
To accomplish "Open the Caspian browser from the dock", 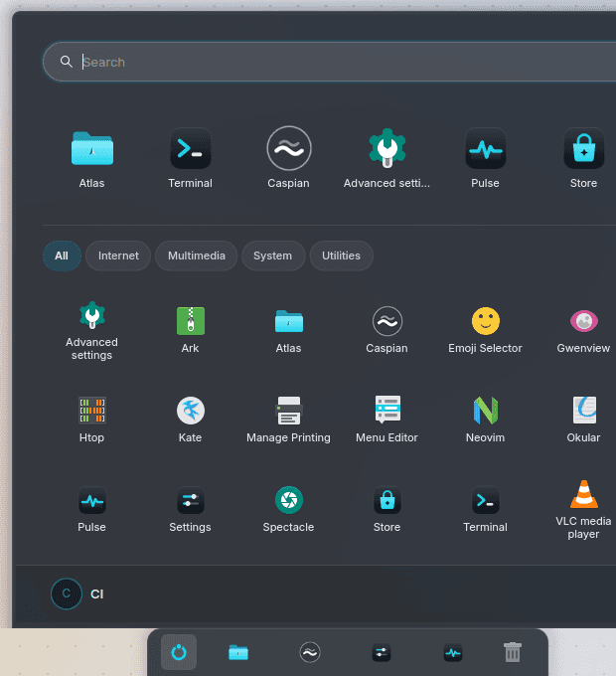I will [x=310, y=652].
